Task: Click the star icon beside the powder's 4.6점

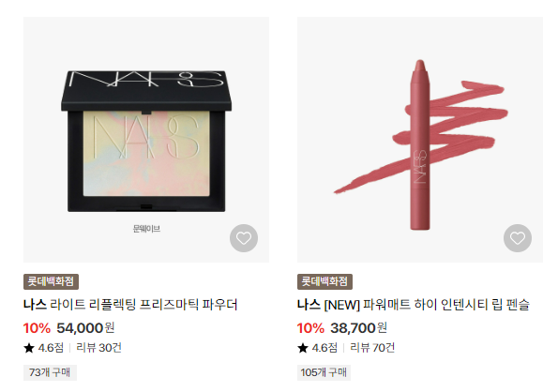Action: 29,348
